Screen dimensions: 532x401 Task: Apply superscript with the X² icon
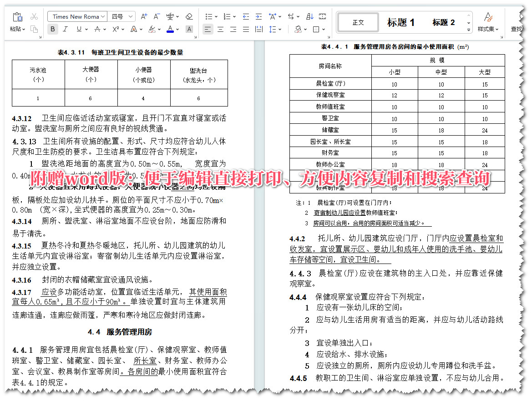click(x=115, y=29)
